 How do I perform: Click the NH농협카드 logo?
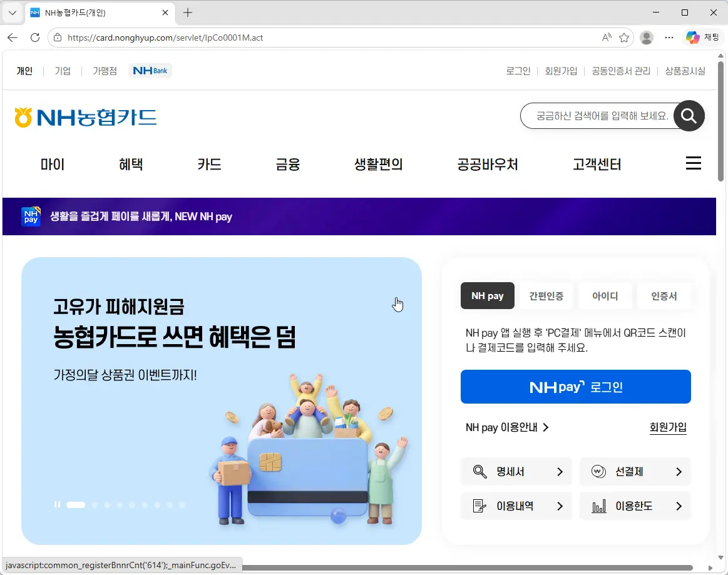pos(85,117)
